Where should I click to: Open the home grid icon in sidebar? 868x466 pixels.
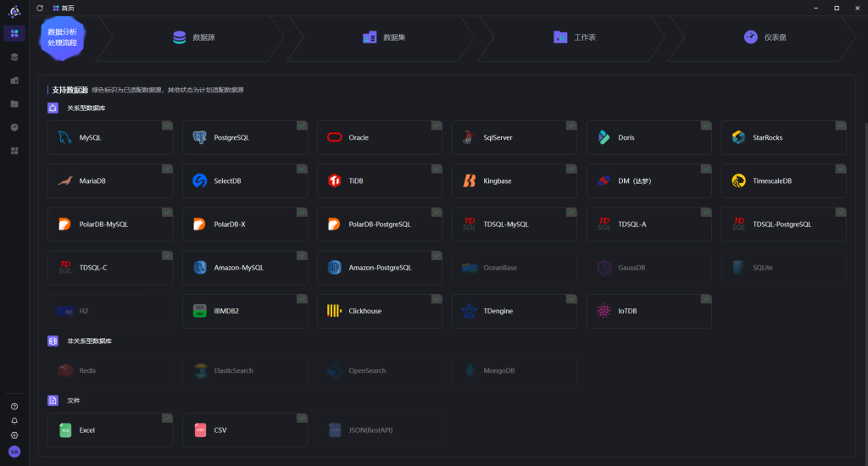coord(14,34)
